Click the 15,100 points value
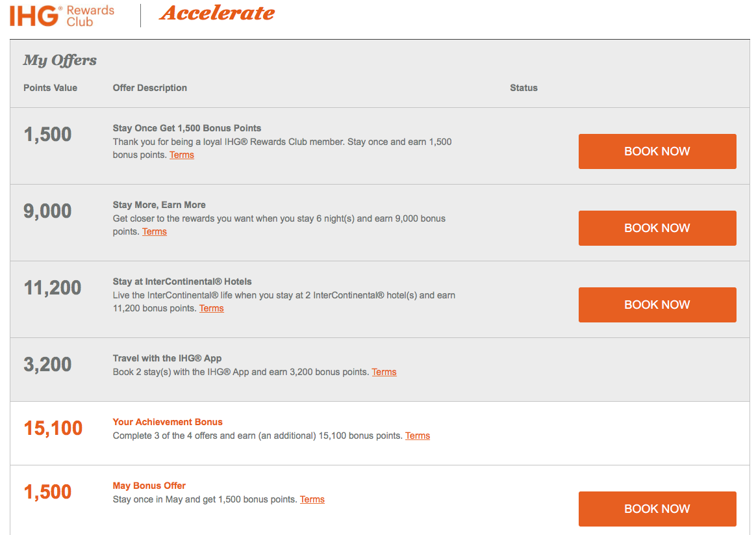Viewport: 756px width, 535px height. pos(53,428)
